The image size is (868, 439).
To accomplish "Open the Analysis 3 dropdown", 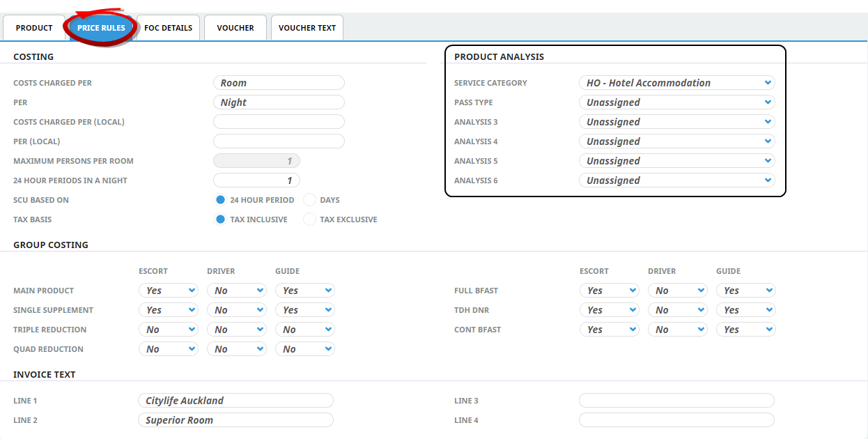I will tap(676, 122).
